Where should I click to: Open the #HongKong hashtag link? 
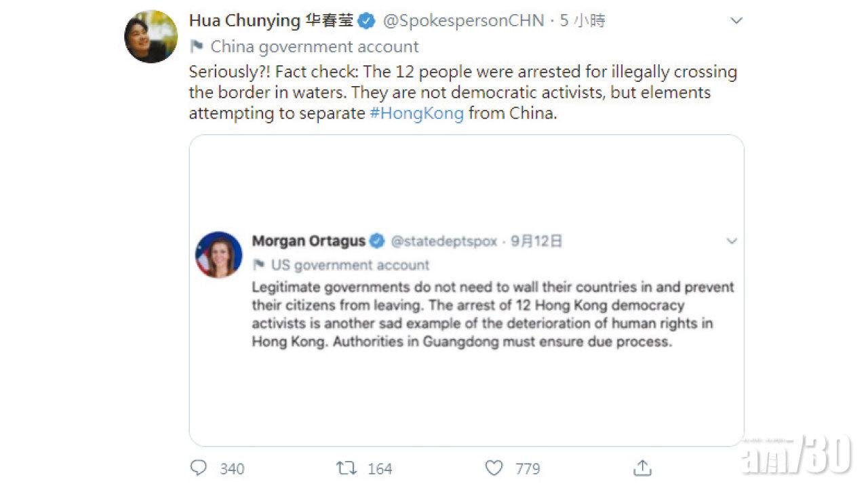[416, 113]
